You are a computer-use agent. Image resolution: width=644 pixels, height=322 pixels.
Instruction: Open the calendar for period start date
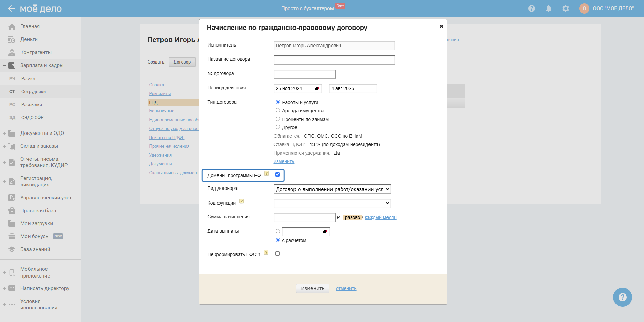[317, 88]
